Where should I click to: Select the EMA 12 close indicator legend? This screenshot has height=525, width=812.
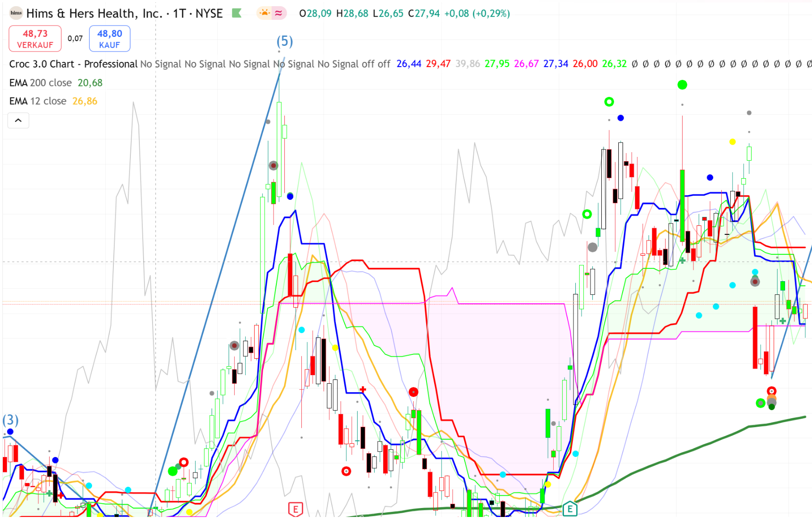pos(38,101)
